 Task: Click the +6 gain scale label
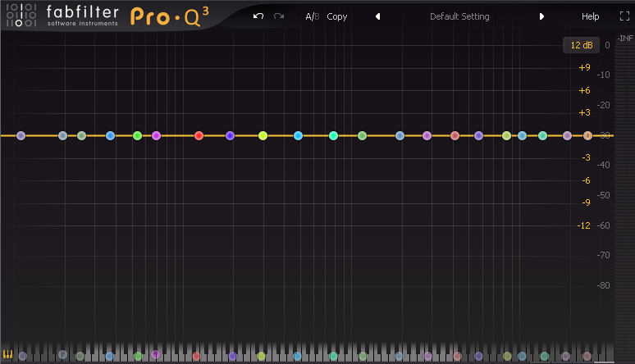point(584,91)
